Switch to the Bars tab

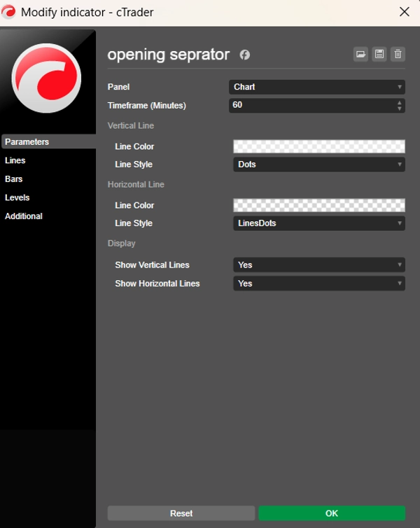[x=14, y=179]
